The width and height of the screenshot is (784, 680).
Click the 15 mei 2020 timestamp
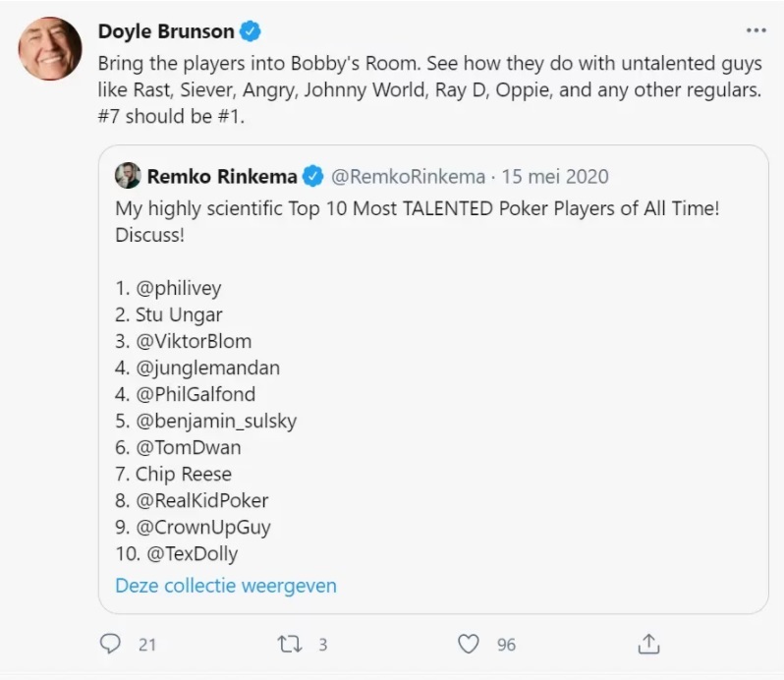pos(555,177)
